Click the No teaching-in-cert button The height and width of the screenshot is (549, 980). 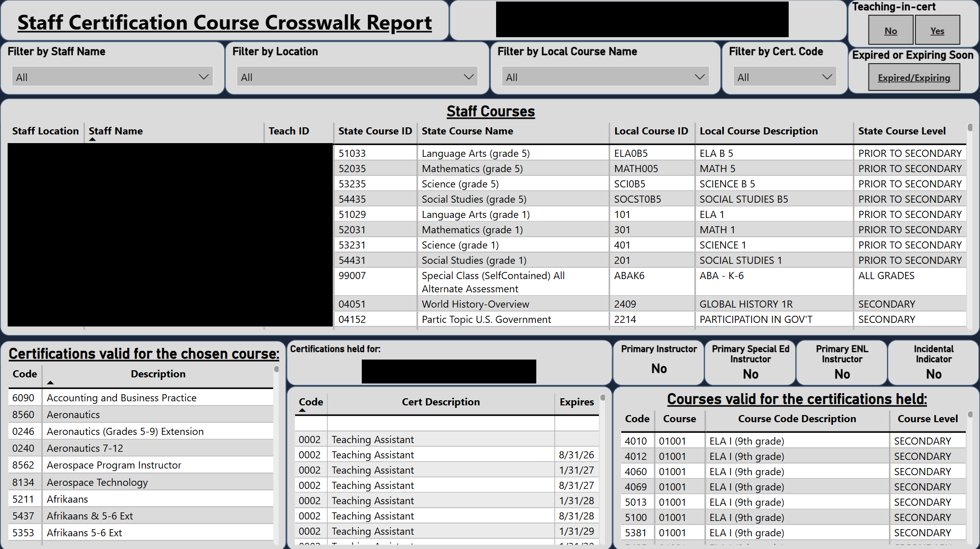pos(890,31)
